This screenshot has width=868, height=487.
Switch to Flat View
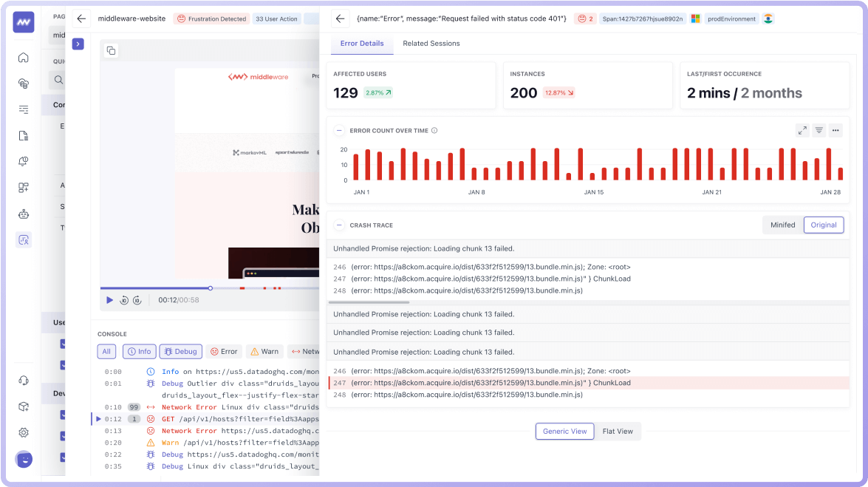click(x=618, y=431)
